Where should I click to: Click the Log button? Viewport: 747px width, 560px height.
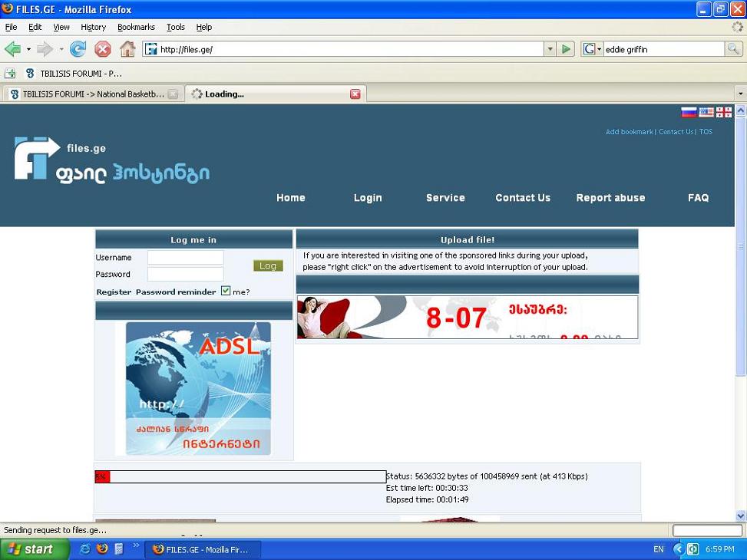pyautogui.click(x=268, y=265)
